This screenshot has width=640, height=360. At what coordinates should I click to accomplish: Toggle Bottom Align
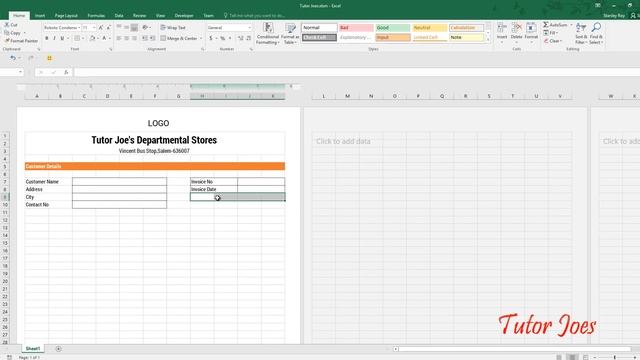[134, 27]
